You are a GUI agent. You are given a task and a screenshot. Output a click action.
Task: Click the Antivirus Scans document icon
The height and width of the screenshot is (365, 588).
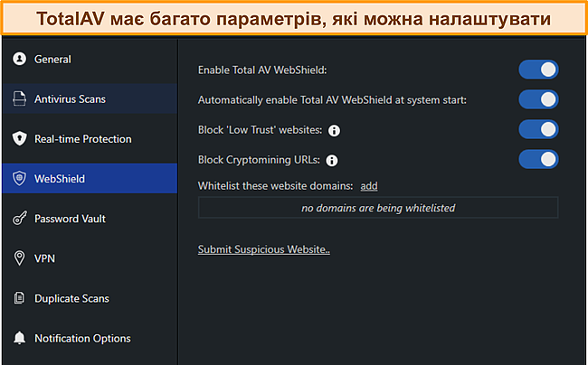18,99
